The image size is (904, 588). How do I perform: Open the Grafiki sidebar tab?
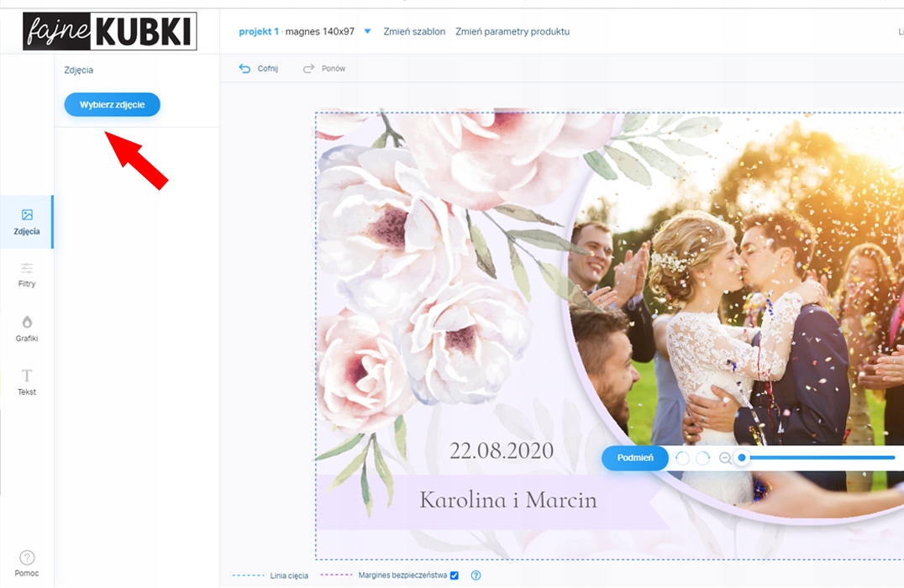pos(27,329)
